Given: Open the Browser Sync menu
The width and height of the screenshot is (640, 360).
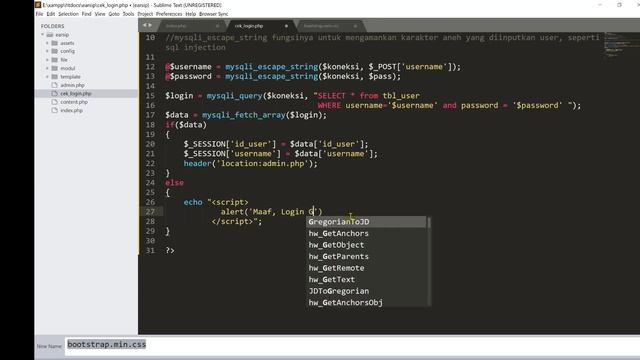Looking at the screenshot, I should pyautogui.click(x=213, y=14).
